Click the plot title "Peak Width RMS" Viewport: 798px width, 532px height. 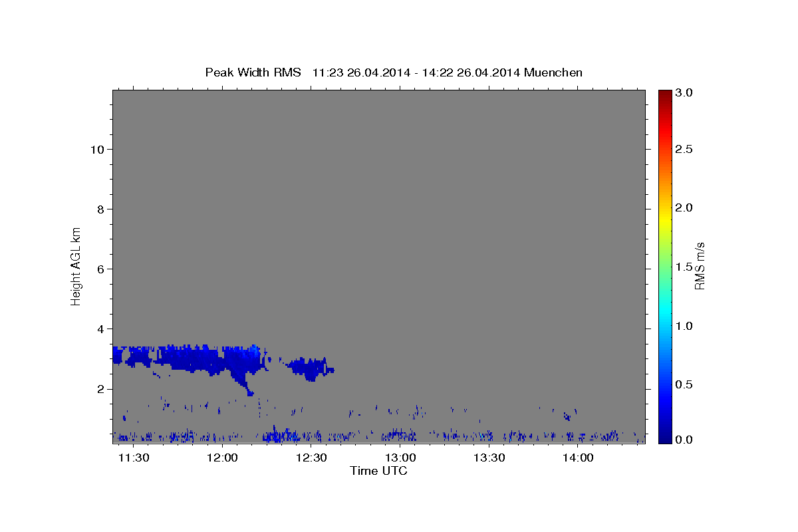(253, 72)
